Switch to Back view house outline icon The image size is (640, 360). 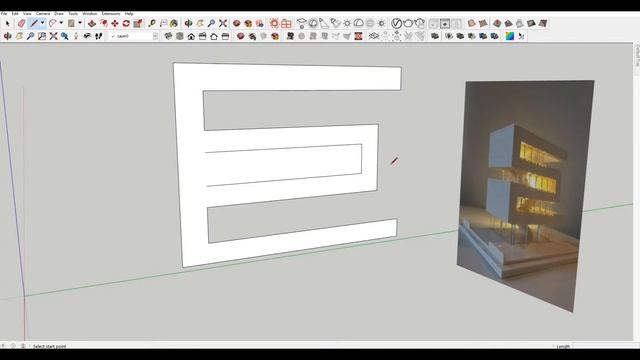click(x=214, y=36)
